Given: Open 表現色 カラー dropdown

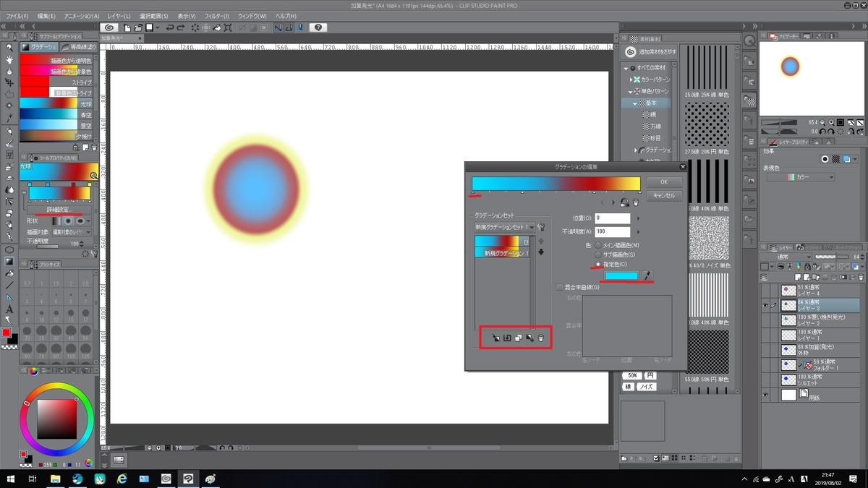Looking at the screenshot, I should (801, 177).
